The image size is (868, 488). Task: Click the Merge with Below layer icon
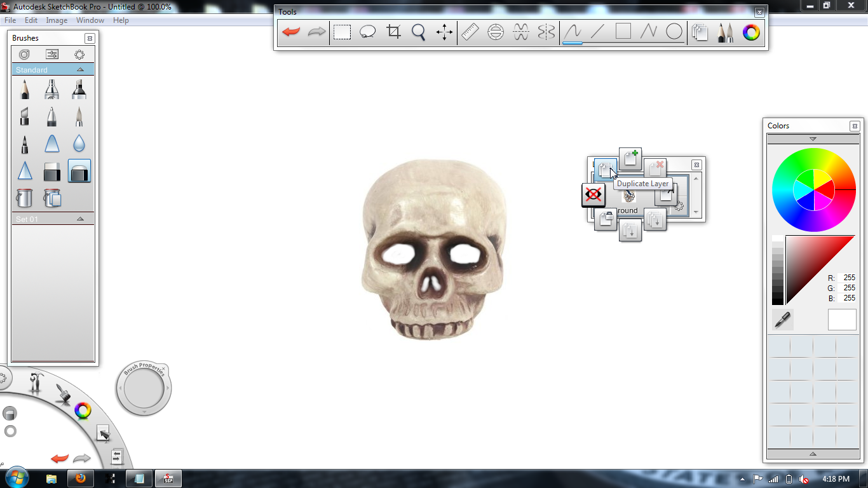[x=655, y=220]
